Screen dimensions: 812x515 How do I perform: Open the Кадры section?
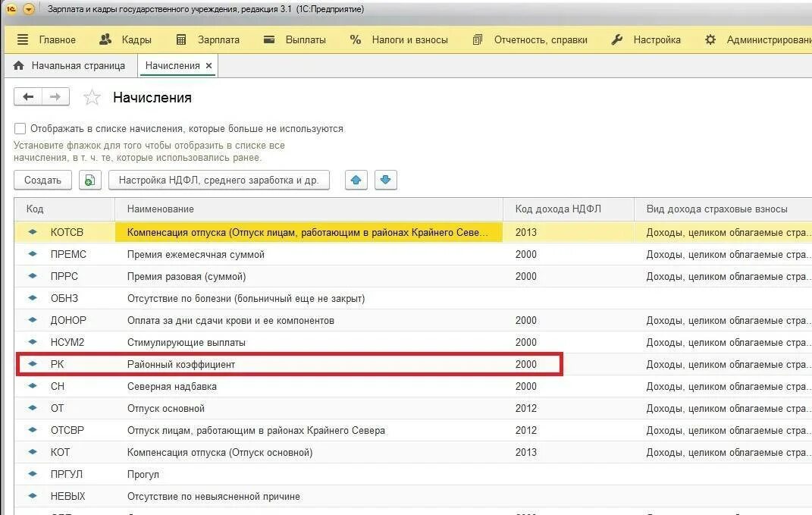136,40
